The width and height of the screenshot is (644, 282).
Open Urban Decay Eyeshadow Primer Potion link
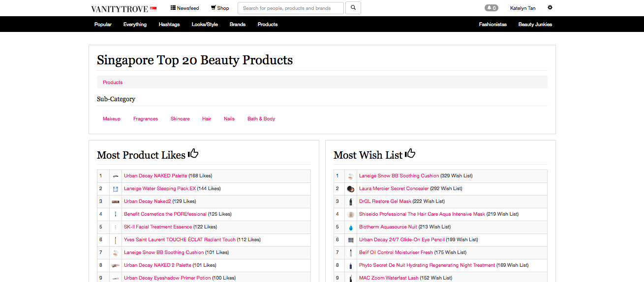coord(167,278)
